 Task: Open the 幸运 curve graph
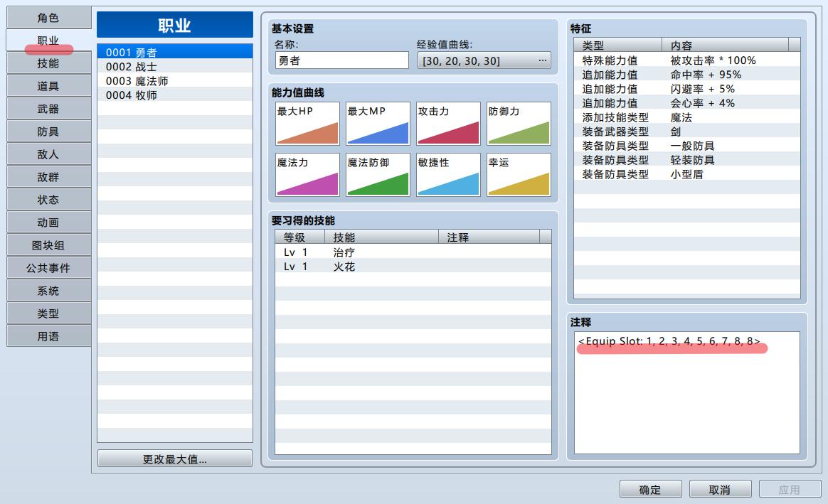click(519, 175)
